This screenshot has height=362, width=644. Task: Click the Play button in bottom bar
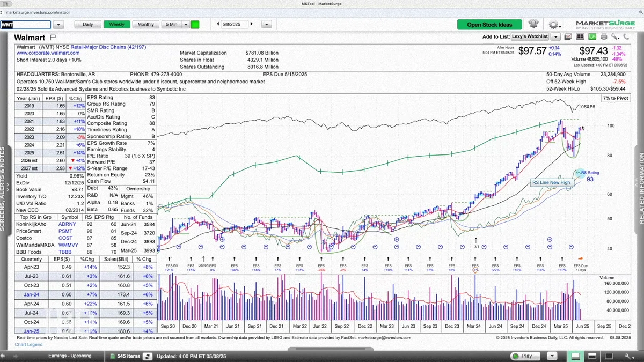[524, 356]
